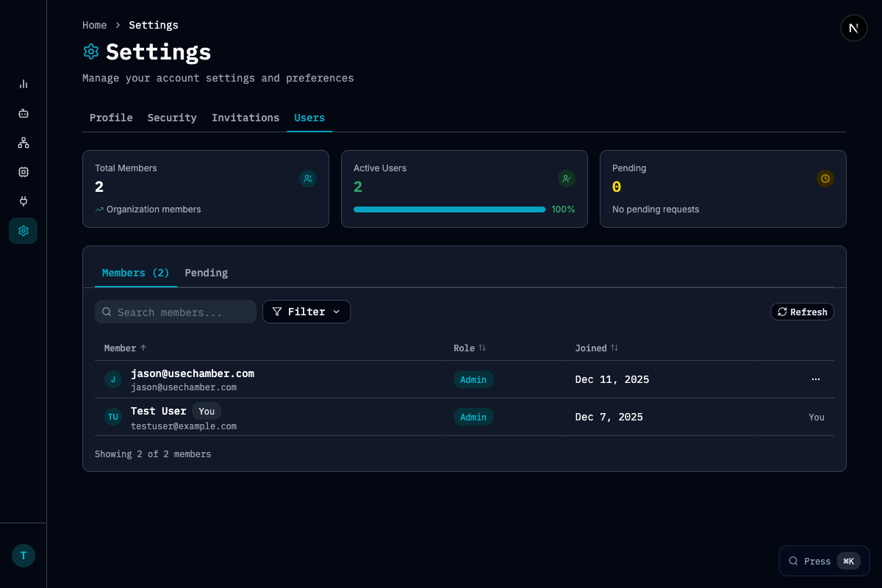Click the Admin badge for jason@usechamber.com
Image resolution: width=882 pixels, height=588 pixels.
tap(473, 379)
